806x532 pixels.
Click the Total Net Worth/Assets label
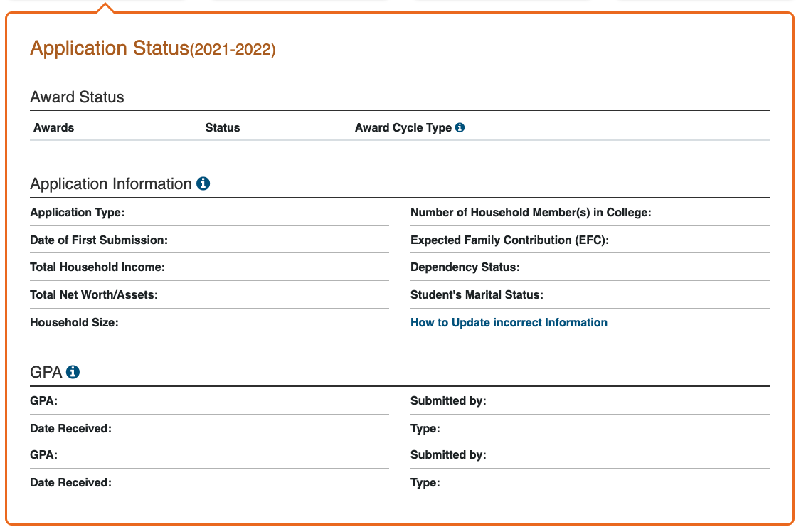[94, 295]
